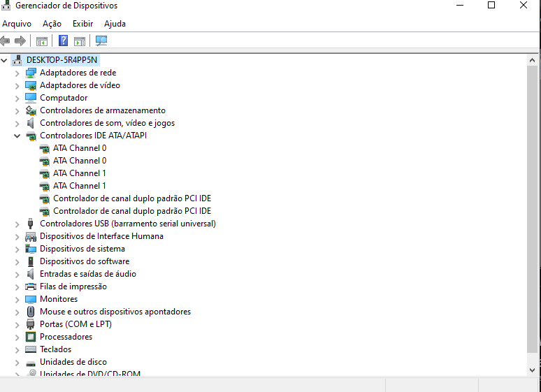Open the Help toolbar icon
Image resolution: width=541 pixels, height=392 pixels.
[x=63, y=41]
